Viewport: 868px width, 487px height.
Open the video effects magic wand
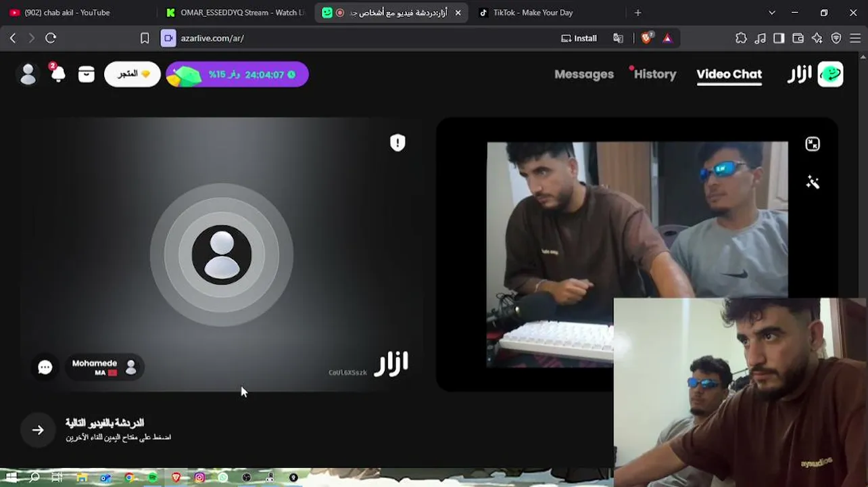coord(813,182)
